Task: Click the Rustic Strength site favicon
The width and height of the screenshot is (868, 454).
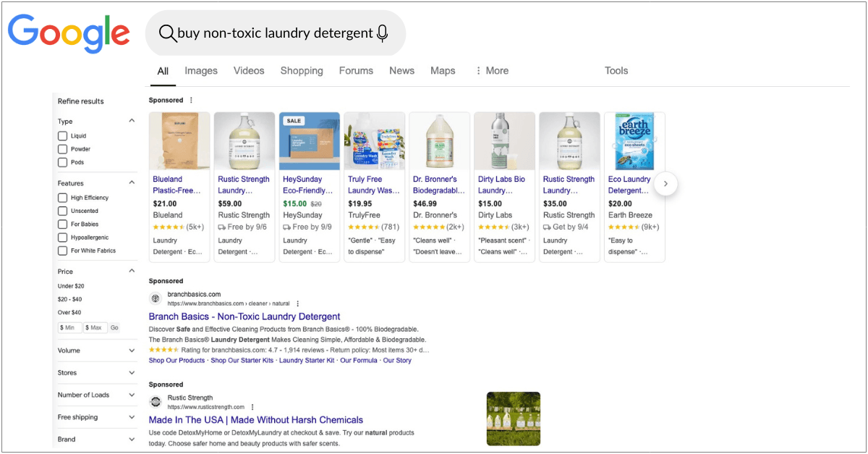Action: (x=156, y=402)
